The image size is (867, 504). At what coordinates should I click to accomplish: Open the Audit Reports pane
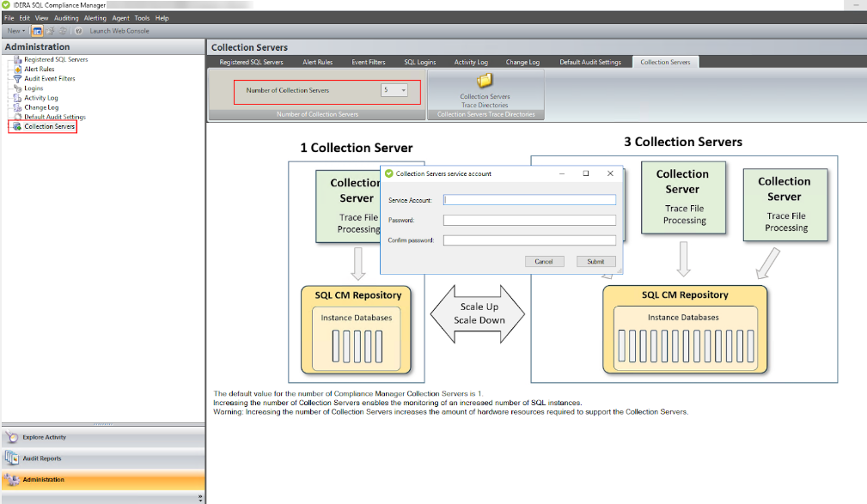click(x=103, y=458)
